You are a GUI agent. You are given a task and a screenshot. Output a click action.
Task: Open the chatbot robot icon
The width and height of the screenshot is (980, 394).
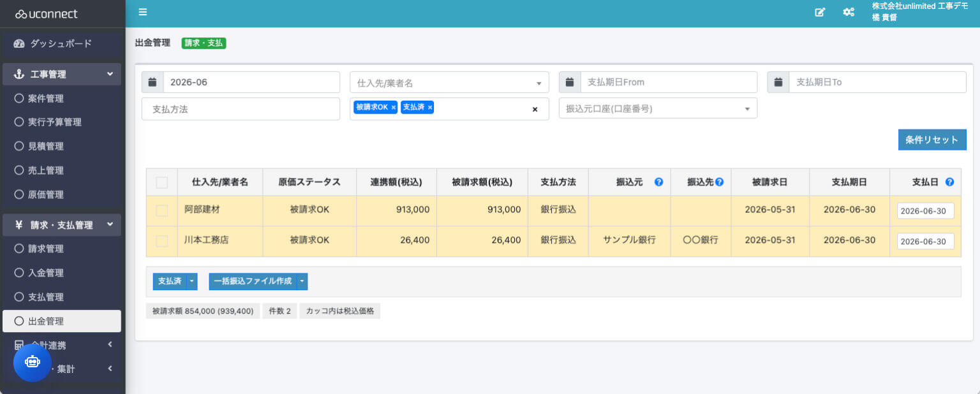[33, 362]
